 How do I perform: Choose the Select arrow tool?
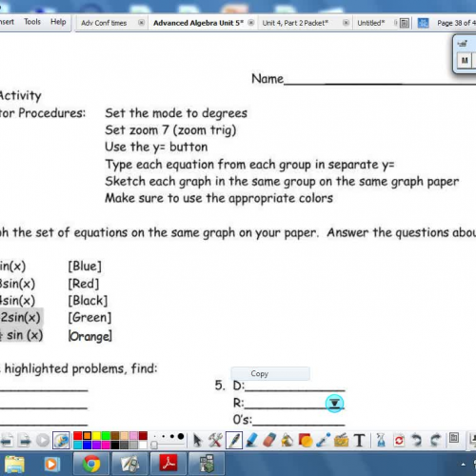197,441
